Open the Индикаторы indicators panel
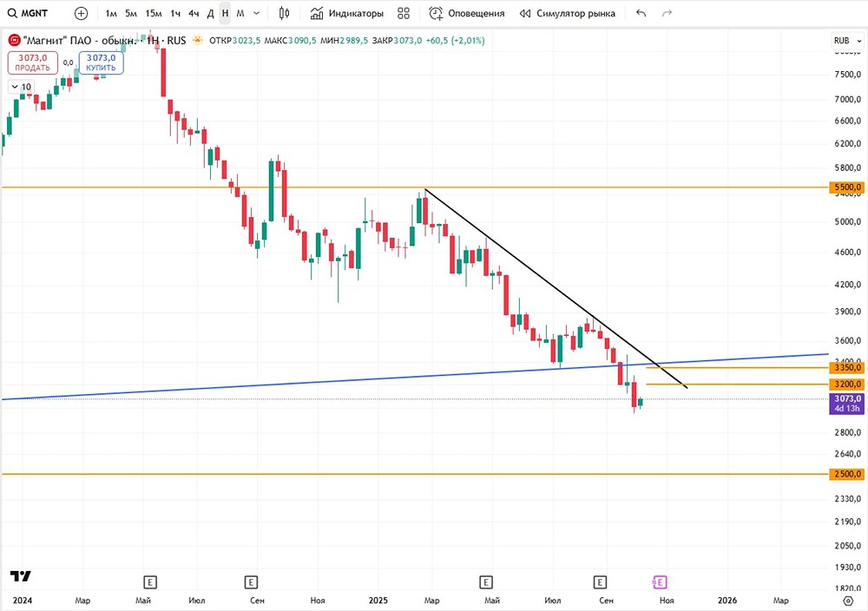The height and width of the screenshot is (611, 868). tap(346, 14)
